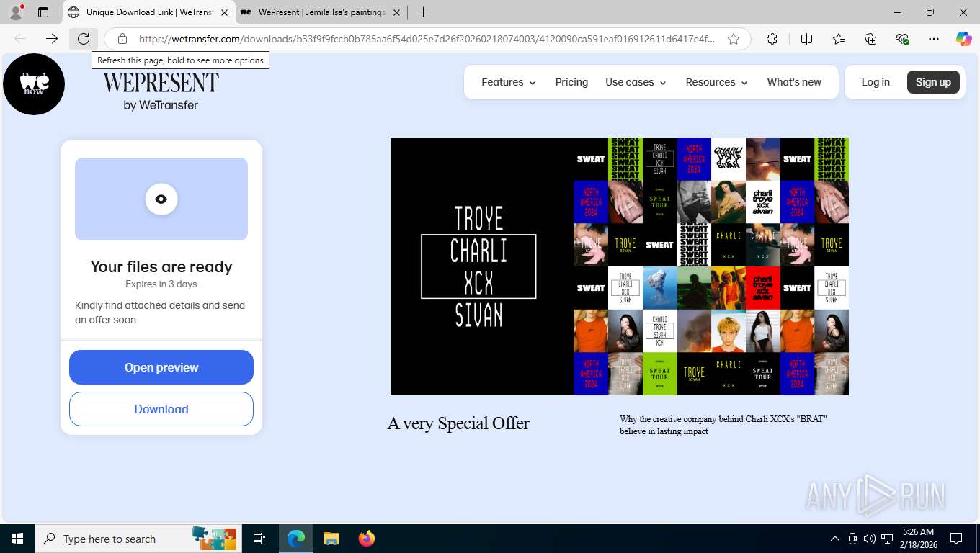Image resolution: width=980 pixels, height=553 pixels.
Task: Launch Copilot from the toolbar
Action: coord(963,39)
